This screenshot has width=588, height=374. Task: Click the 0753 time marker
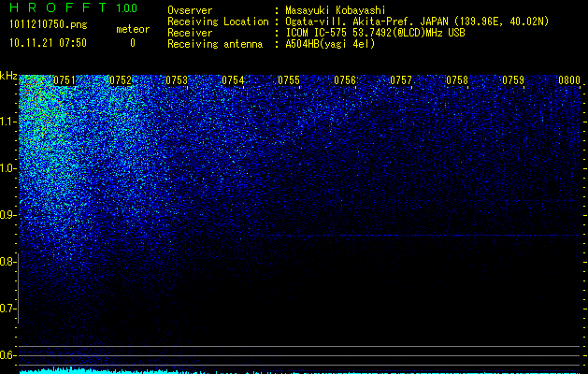177,80
